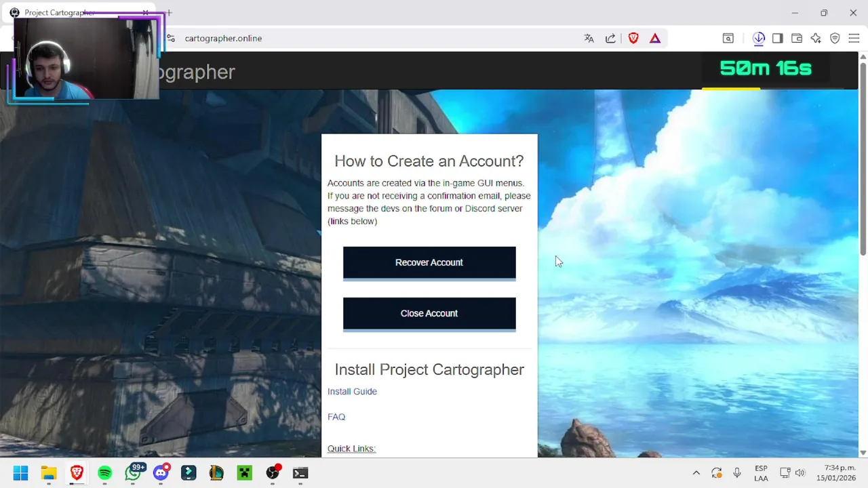Open Brave VPN shield icon
The width and height of the screenshot is (868, 488).
click(x=835, y=39)
